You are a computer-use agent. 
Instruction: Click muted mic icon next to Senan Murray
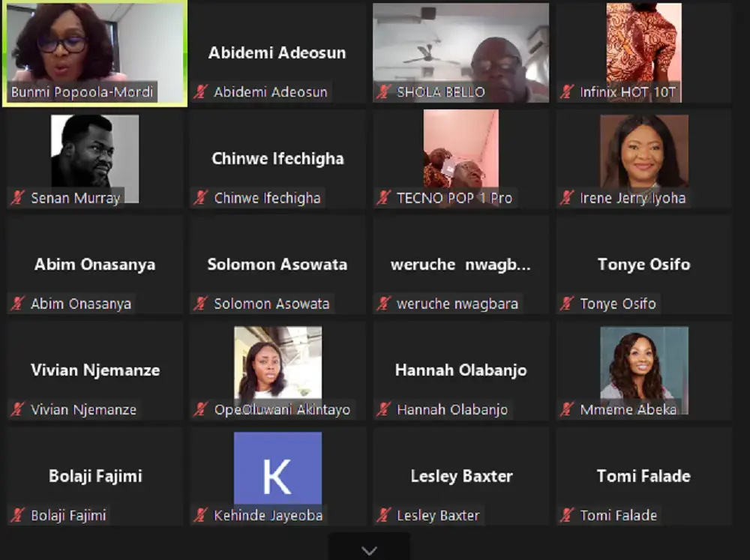point(18,197)
